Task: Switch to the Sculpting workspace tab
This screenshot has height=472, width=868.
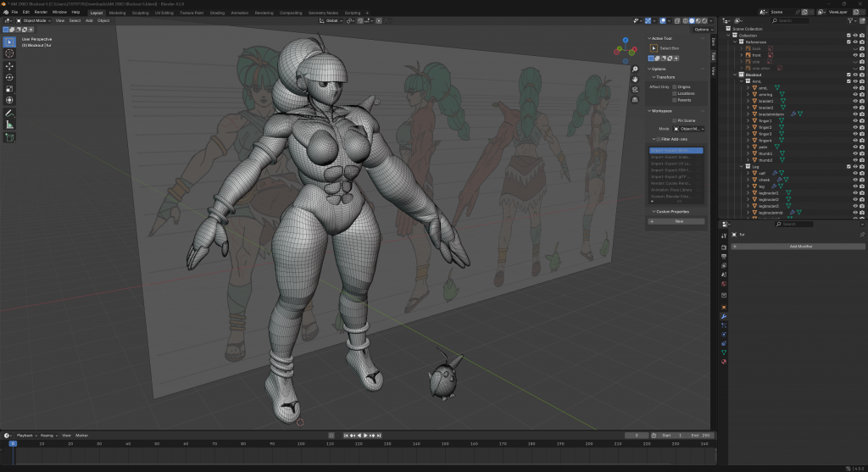Action: click(141, 13)
